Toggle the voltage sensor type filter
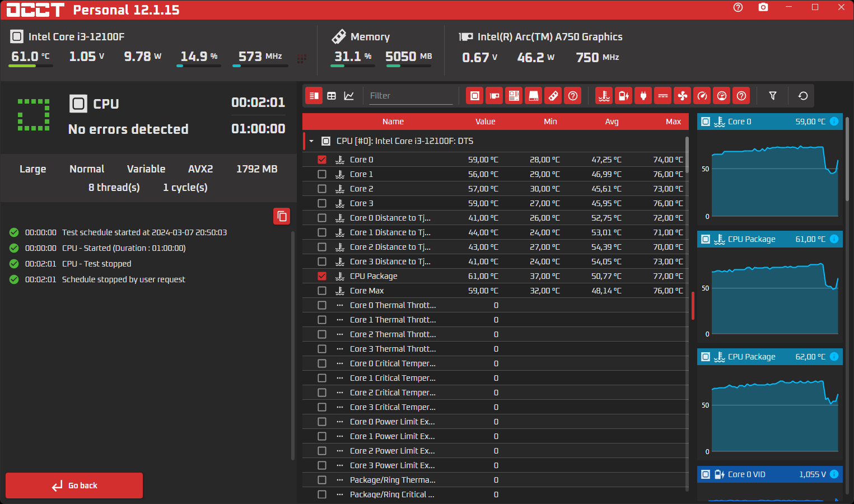This screenshot has height=504, width=854. pyautogui.click(x=624, y=96)
